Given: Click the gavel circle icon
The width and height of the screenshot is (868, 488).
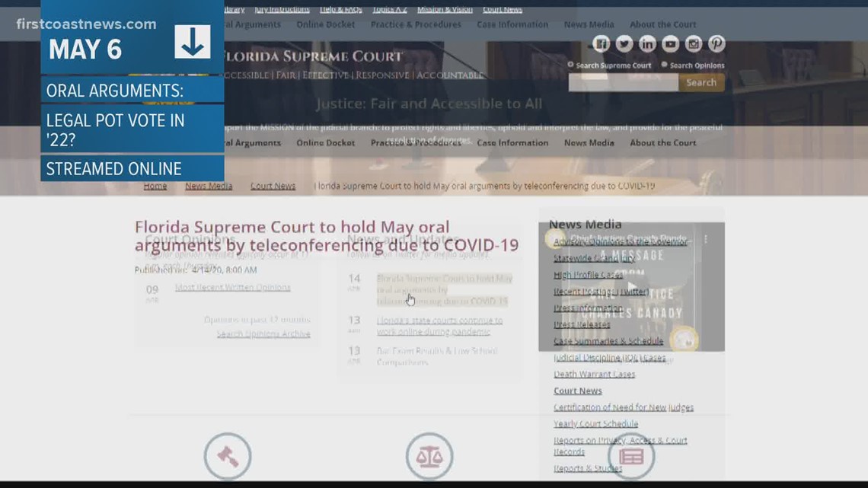Looking at the screenshot, I should tap(228, 456).
